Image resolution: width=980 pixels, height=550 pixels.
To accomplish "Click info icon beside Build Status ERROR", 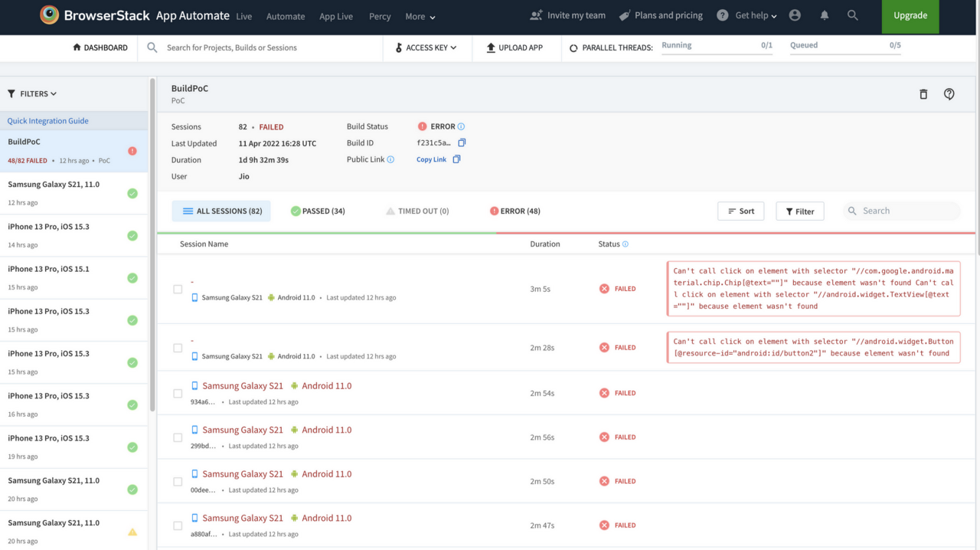I will click(x=461, y=126).
